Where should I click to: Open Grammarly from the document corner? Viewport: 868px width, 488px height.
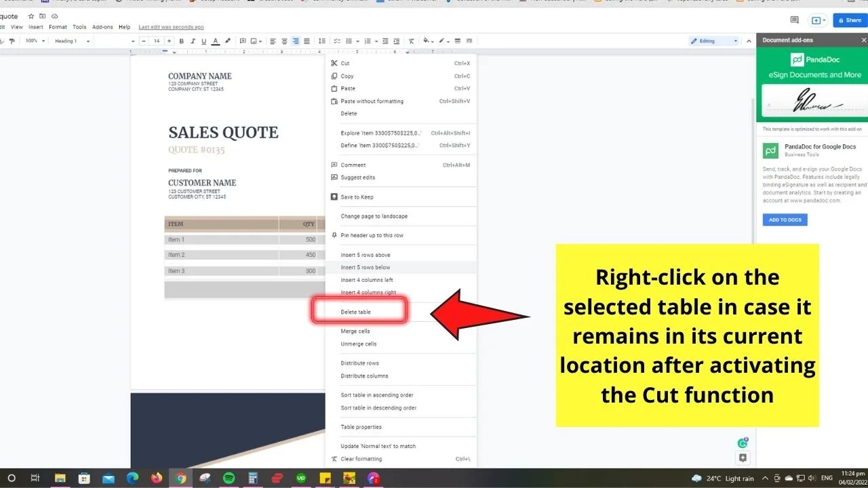[x=742, y=442]
